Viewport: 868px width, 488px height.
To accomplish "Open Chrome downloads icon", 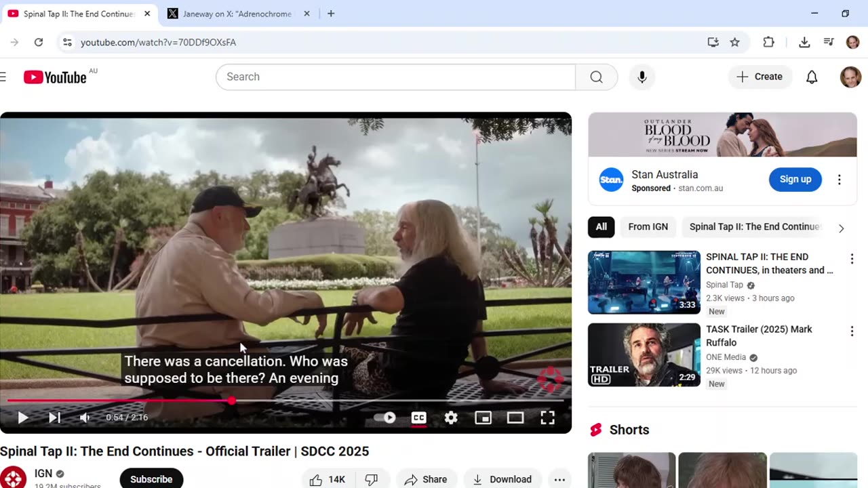I will pos(804,42).
